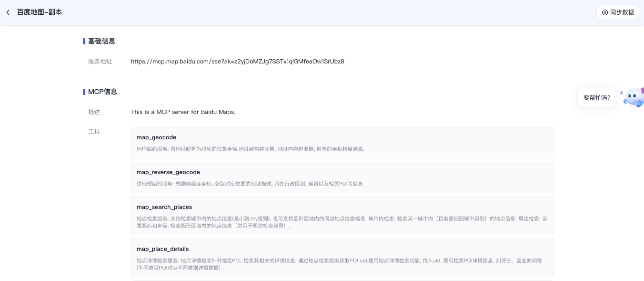This screenshot has width=644, height=281.
Task: Click the 同步数据 sync button
Action: 617,12
